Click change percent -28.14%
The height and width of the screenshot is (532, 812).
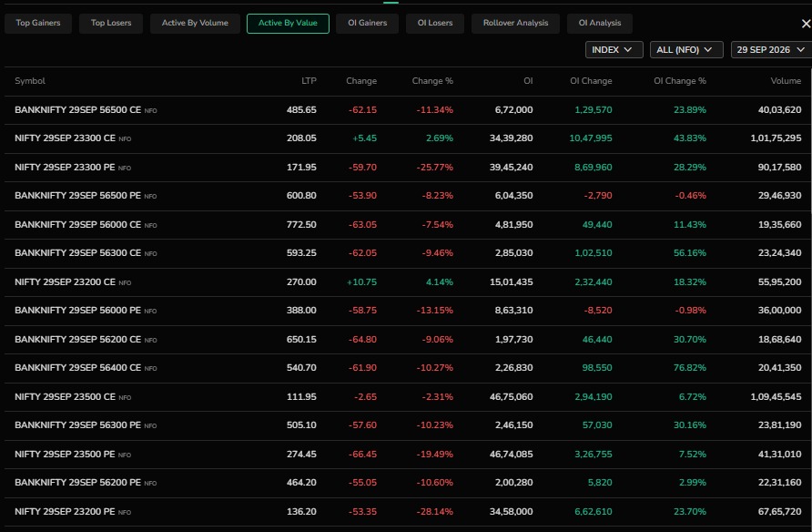pyautogui.click(x=434, y=512)
